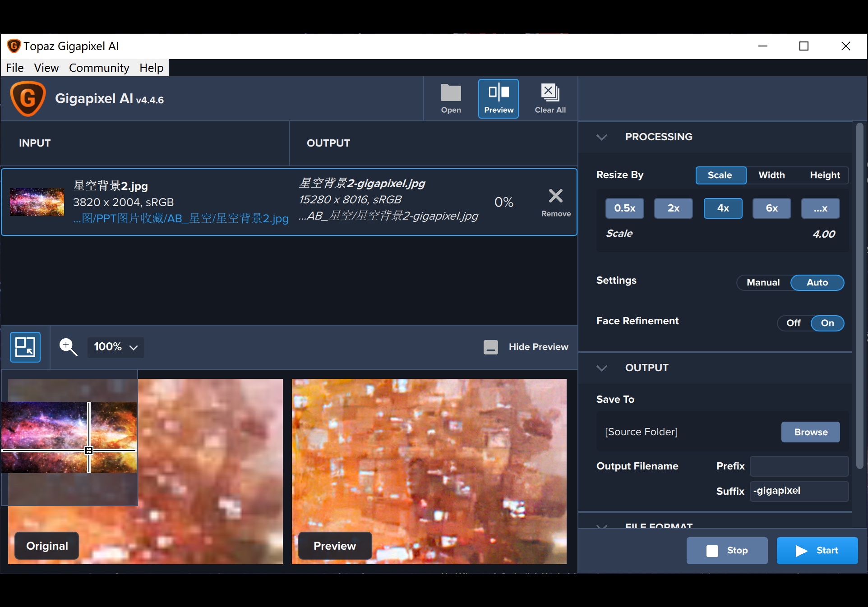Switch Settings to Auto
The width and height of the screenshot is (868, 607).
pyautogui.click(x=817, y=282)
